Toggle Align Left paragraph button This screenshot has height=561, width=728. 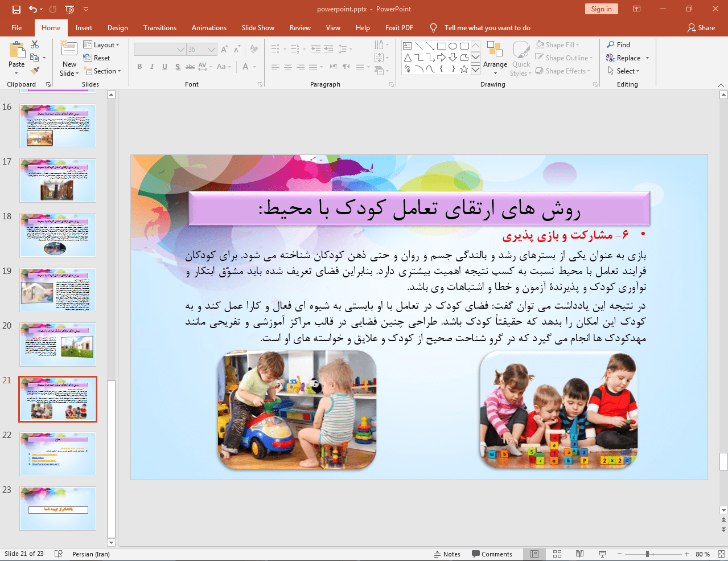click(275, 67)
